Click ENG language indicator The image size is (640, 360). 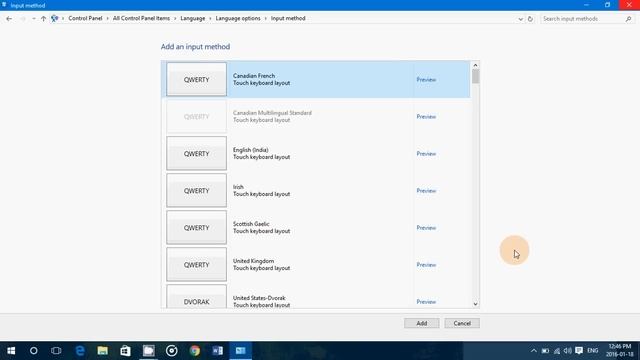[593, 351]
